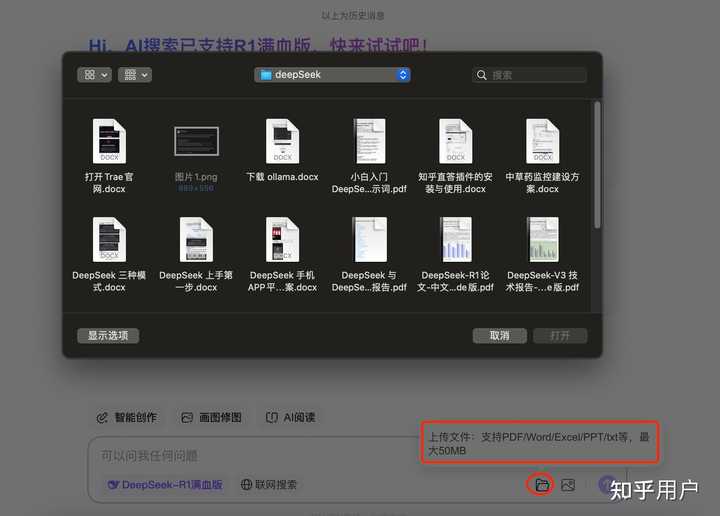Viewport: 720px width, 516px height.
Task: Click the file name 图片 1.png
Action: pyautogui.click(x=196, y=177)
